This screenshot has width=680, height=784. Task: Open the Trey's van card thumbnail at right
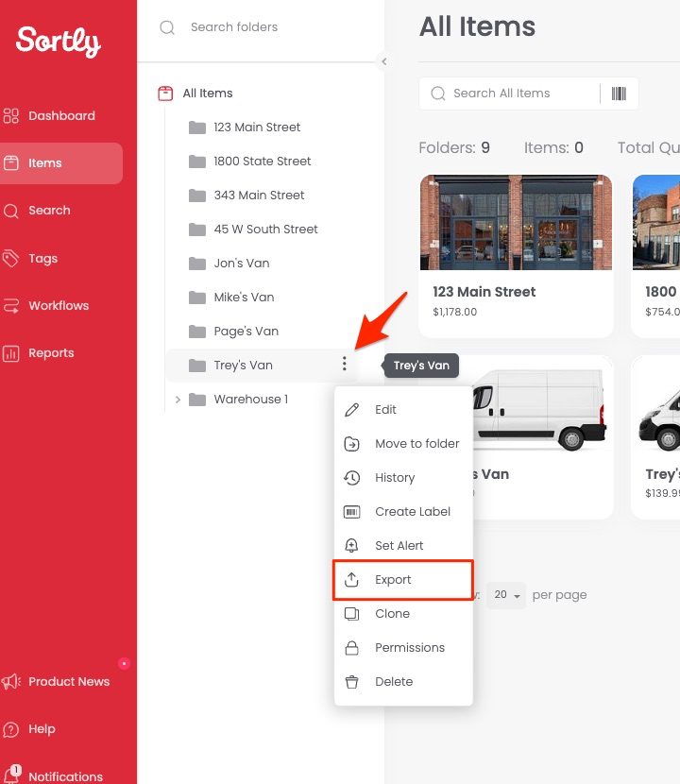(x=656, y=403)
